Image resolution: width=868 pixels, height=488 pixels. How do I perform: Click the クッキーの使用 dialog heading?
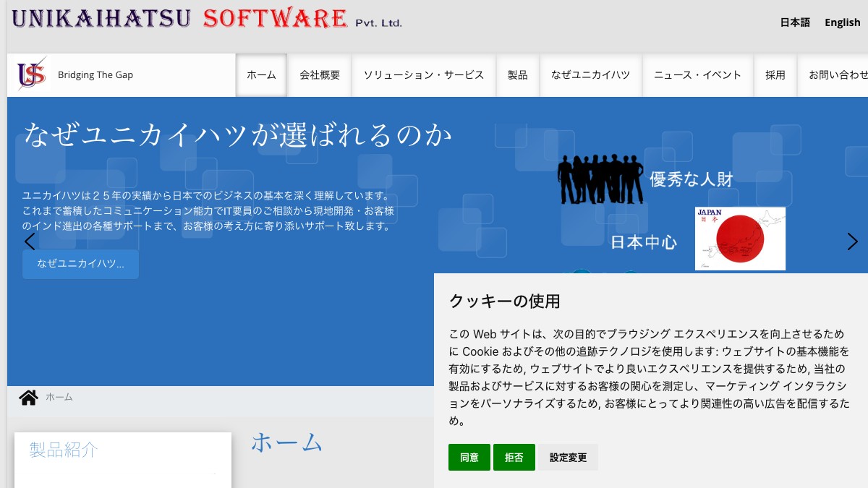point(505,301)
